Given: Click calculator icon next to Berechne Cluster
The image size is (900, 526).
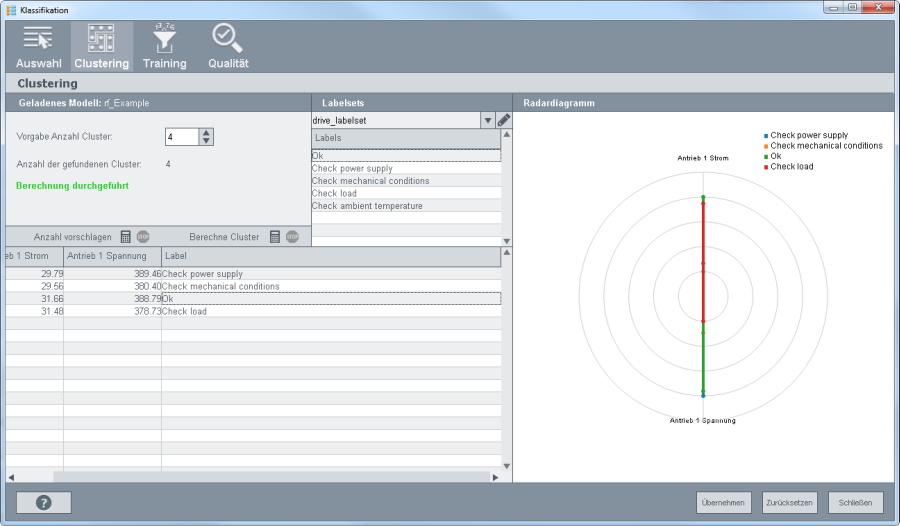Looking at the screenshot, I should 275,237.
